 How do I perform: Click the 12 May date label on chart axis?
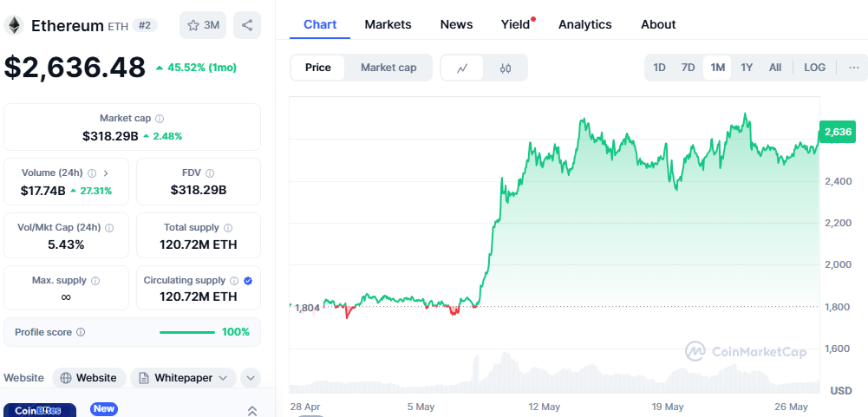[x=544, y=407]
